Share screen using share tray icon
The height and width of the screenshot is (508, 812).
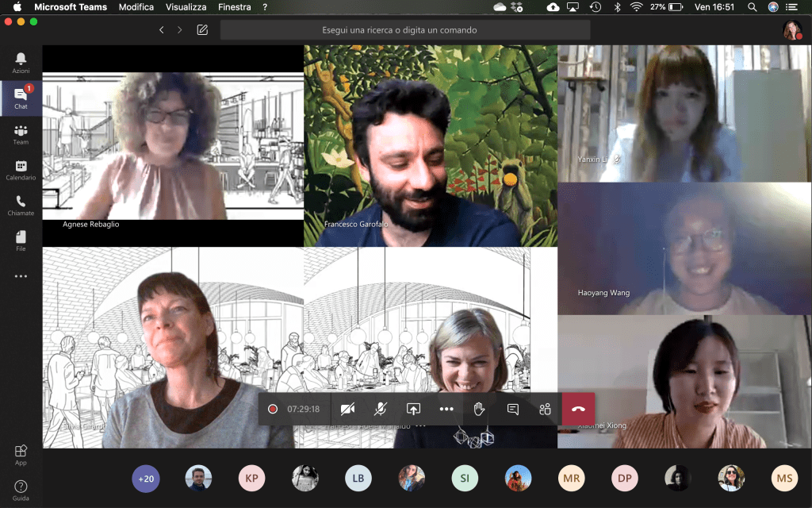(x=413, y=409)
